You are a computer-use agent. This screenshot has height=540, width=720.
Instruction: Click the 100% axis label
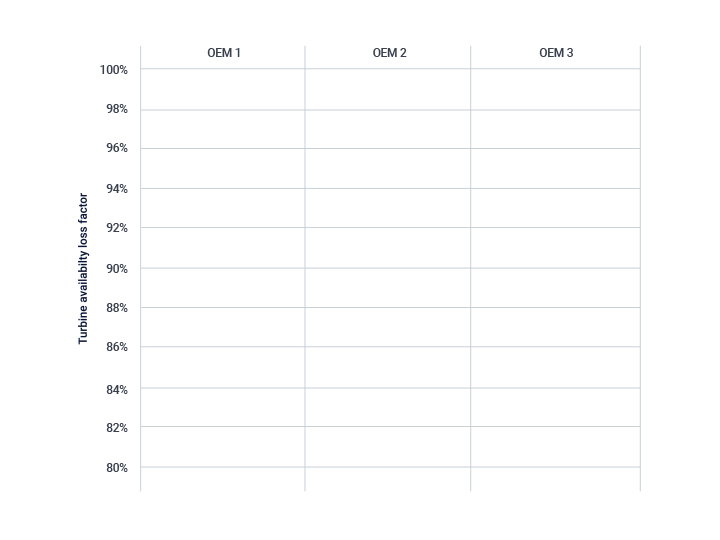(x=113, y=70)
